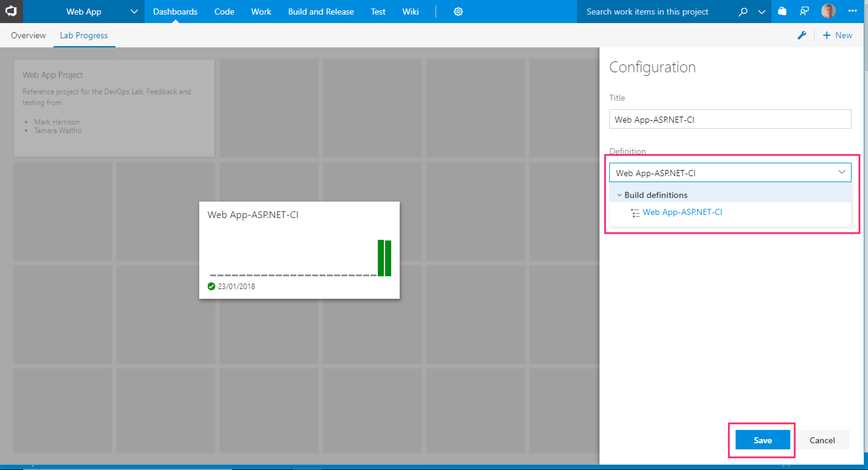Open the user profile avatar
This screenshot has height=470, width=868.
[x=828, y=12]
